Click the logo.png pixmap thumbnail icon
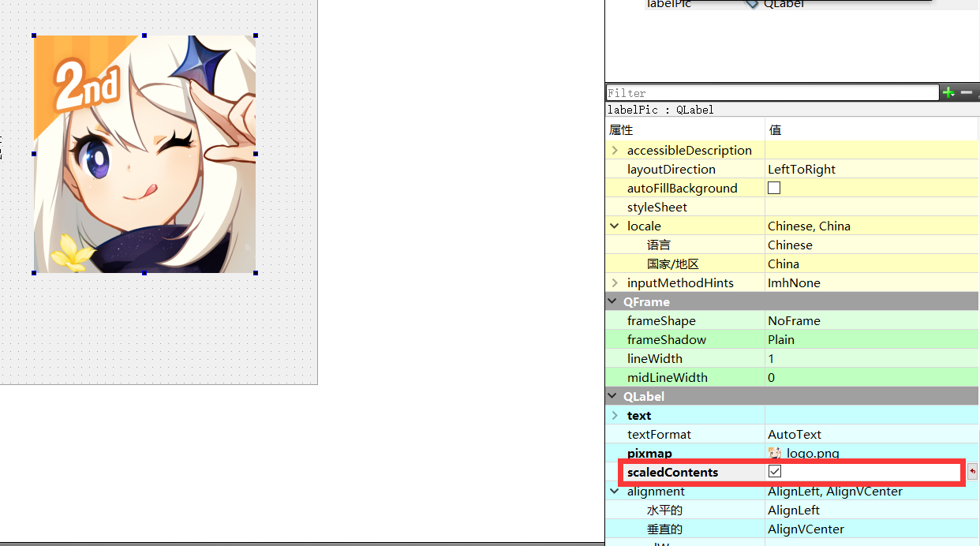 [x=774, y=453]
